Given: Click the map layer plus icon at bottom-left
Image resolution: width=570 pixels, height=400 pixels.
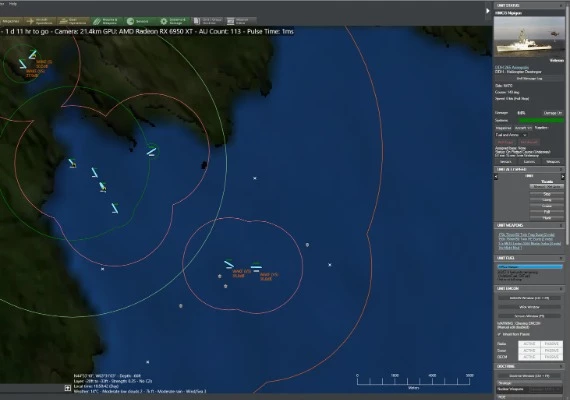Looking at the screenshot, I should [x=68, y=388].
